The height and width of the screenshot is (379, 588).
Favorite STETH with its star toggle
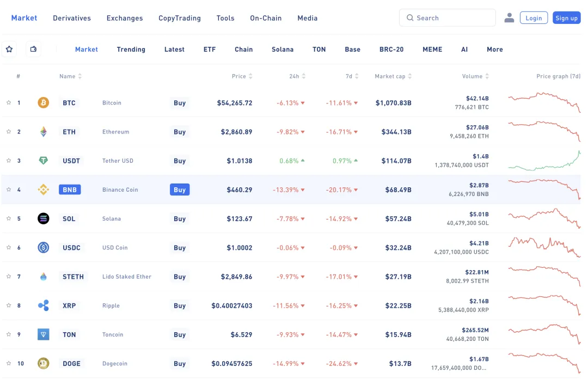tap(9, 277)
